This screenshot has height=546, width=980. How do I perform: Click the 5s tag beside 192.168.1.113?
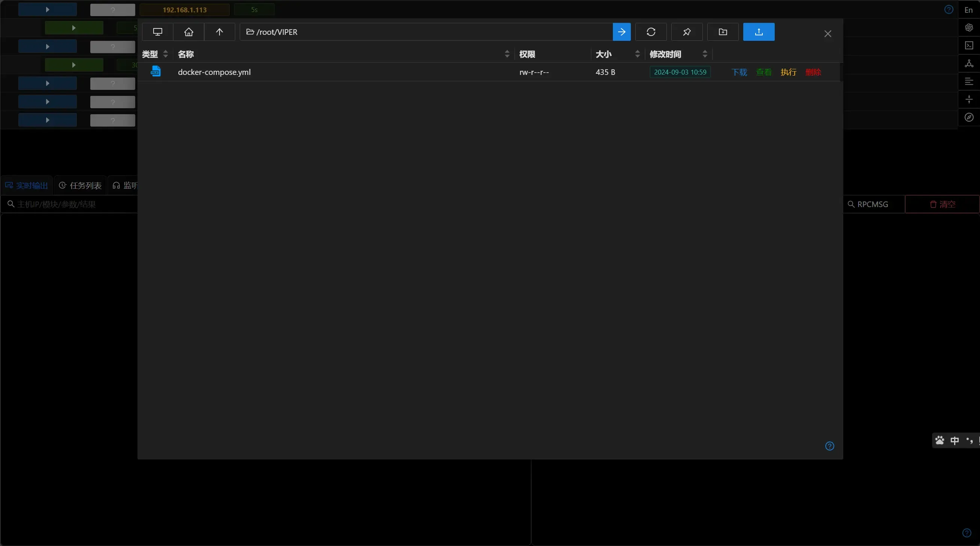point(254,10)
